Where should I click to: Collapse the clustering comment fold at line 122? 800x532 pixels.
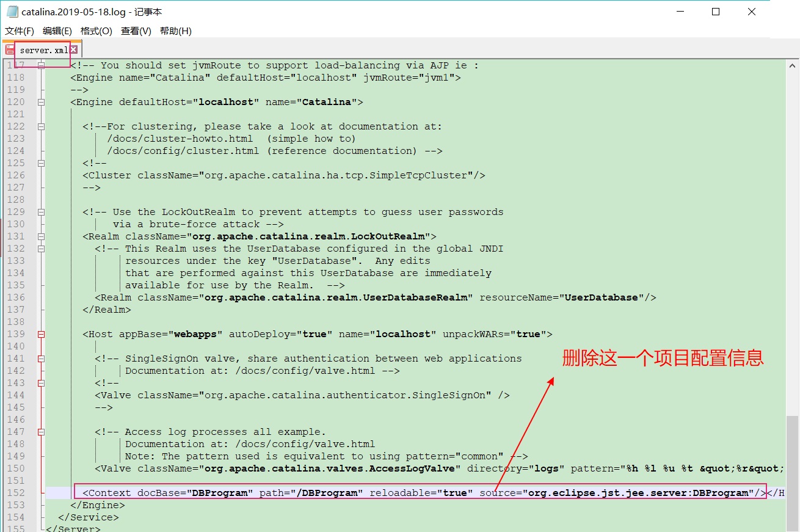pos(41,126)
